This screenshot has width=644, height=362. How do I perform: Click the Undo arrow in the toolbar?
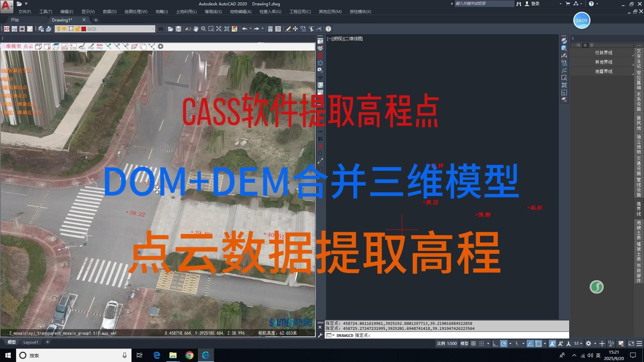pos(245,29)
